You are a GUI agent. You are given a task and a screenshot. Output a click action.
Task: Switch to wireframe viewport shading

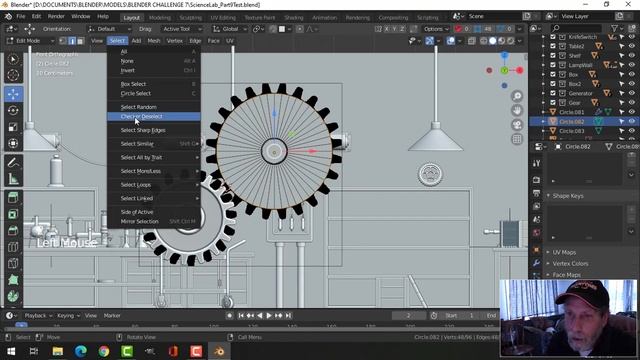coord(484,41)
